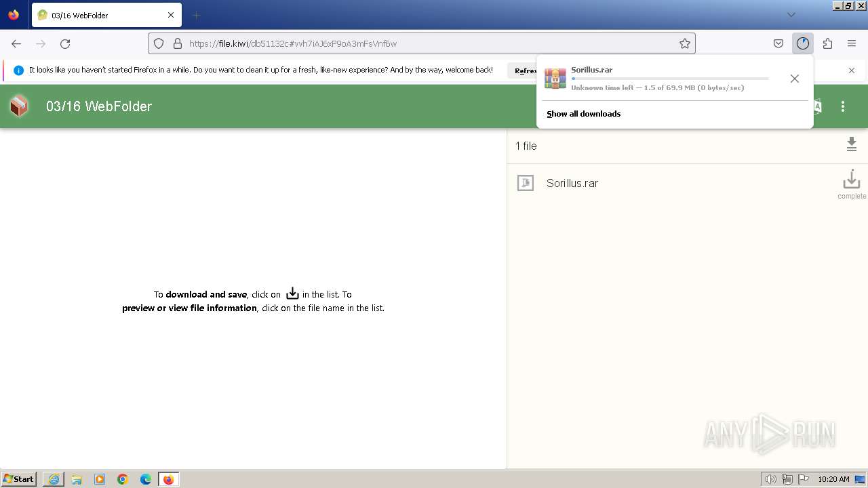Open Windows Media Player from the taskbar
868x488 pixels.
(x=100, y=479)
